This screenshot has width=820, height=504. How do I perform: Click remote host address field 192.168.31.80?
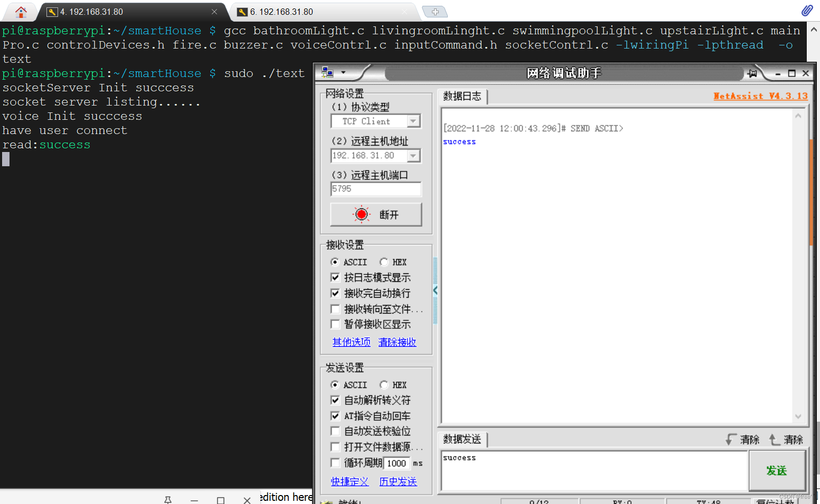pos(369,156)
